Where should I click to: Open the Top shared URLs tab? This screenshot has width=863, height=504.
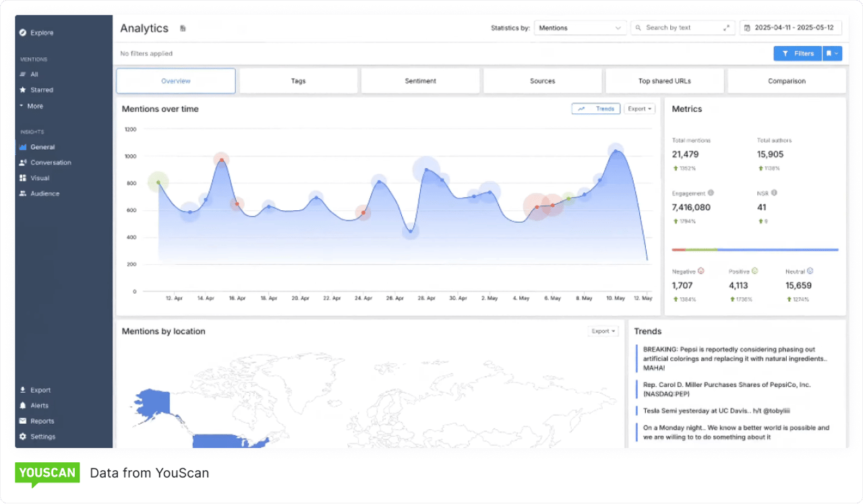click(664, 81)
